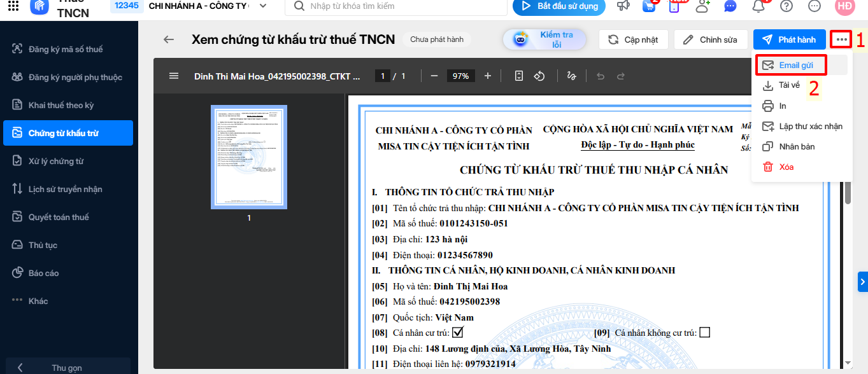Click the Cập nhật button
Screen dimensions: 868x374
click(x=633, y=39)
